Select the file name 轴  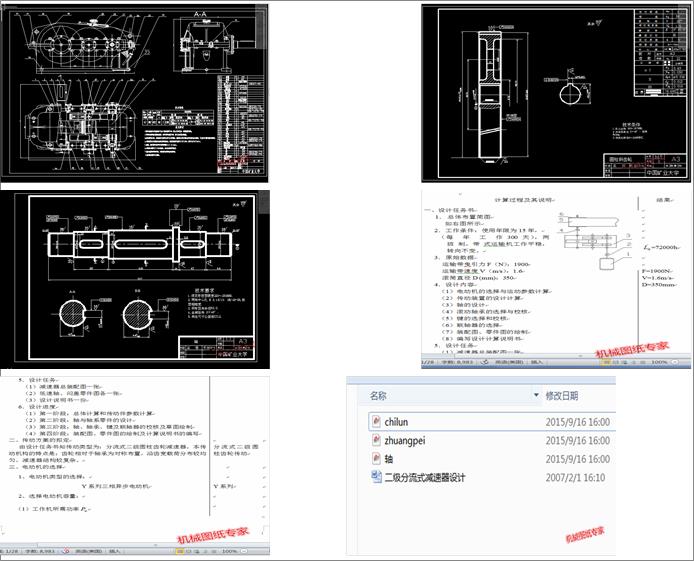point(389,459)
